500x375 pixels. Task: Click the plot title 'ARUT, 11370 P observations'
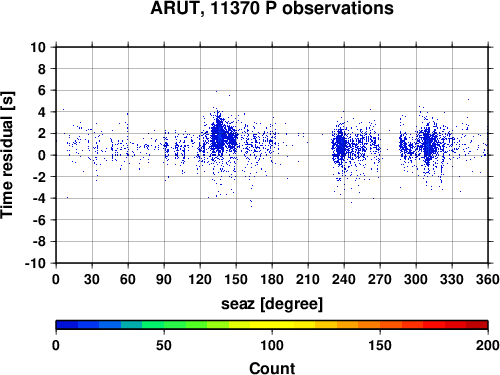272,8
